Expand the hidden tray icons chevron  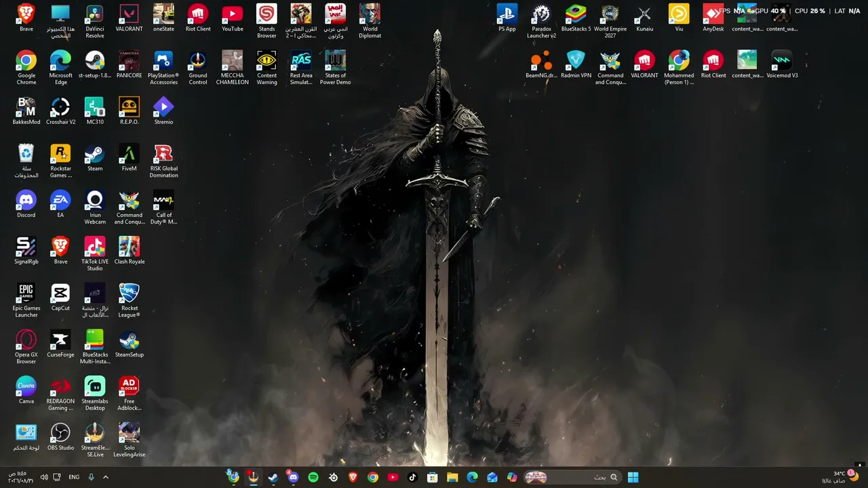point(105,477)
